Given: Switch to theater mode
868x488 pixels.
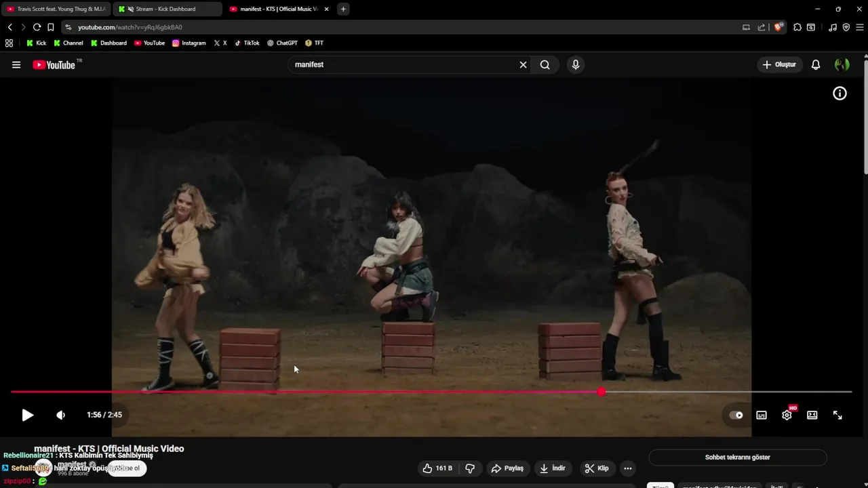Looking at the screenshot, I should (x=812, y=415).
